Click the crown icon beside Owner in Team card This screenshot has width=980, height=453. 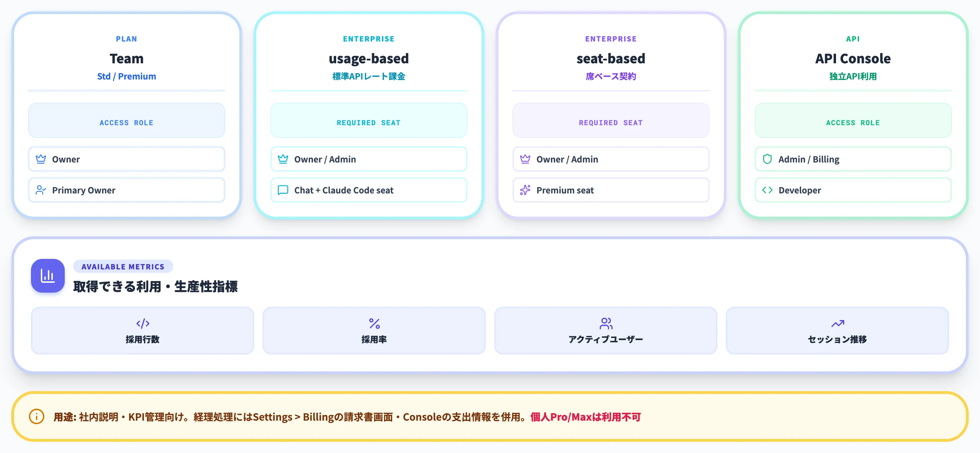41,159
